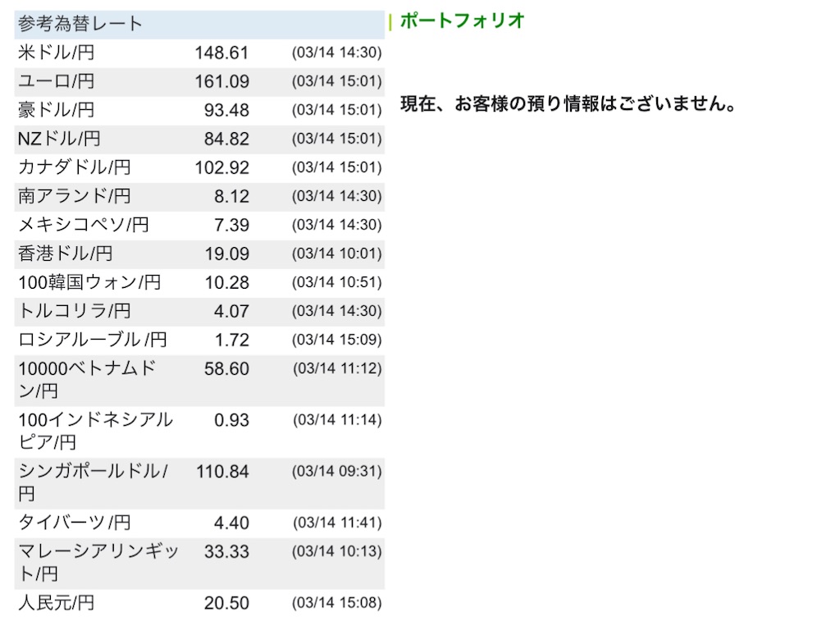Viewport: 840px width, 626px height.
Task: Select the シンガポールドル/円 label
Action: click(x=94, y=482)
